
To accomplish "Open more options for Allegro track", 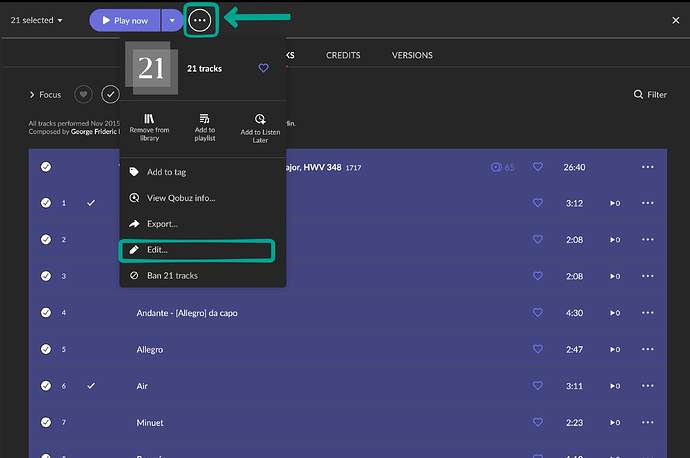I will [x=647, y=350].
